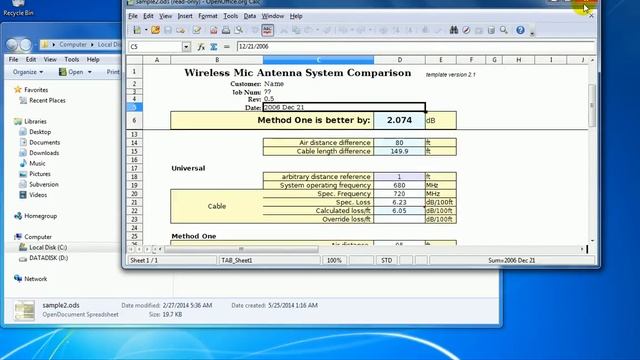Click the Find & Replace binoculars icon
Image resolution: width=640 pixels, height=360 pixels.
[453, 30]
